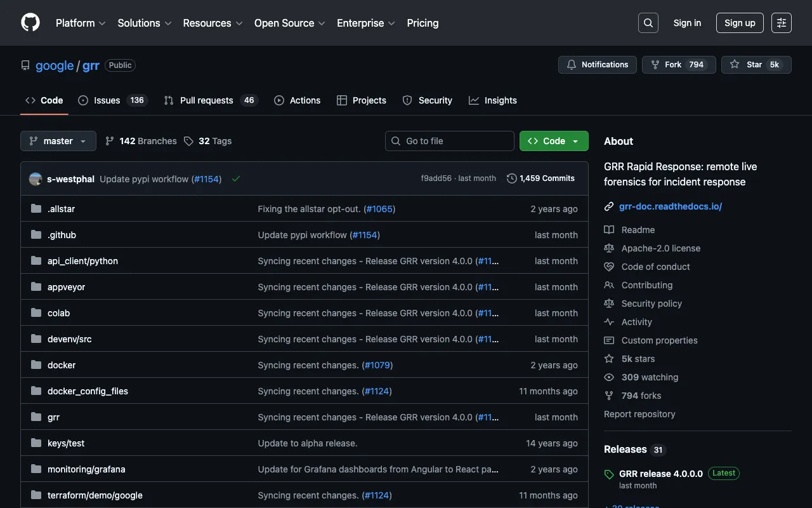Open the Pull requests tab
The height and width of the screenshot is (508, 812).
click(x=206, y=100)
